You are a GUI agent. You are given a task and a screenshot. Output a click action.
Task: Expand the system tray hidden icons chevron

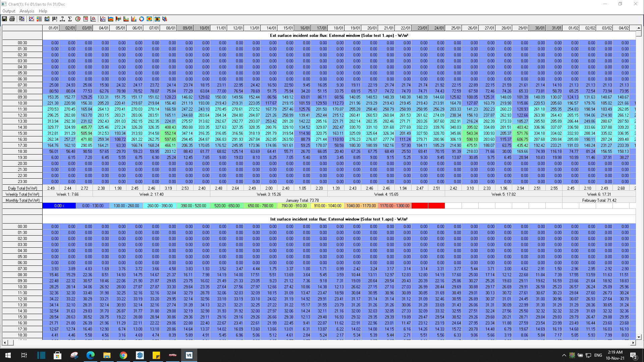[564, 355]
